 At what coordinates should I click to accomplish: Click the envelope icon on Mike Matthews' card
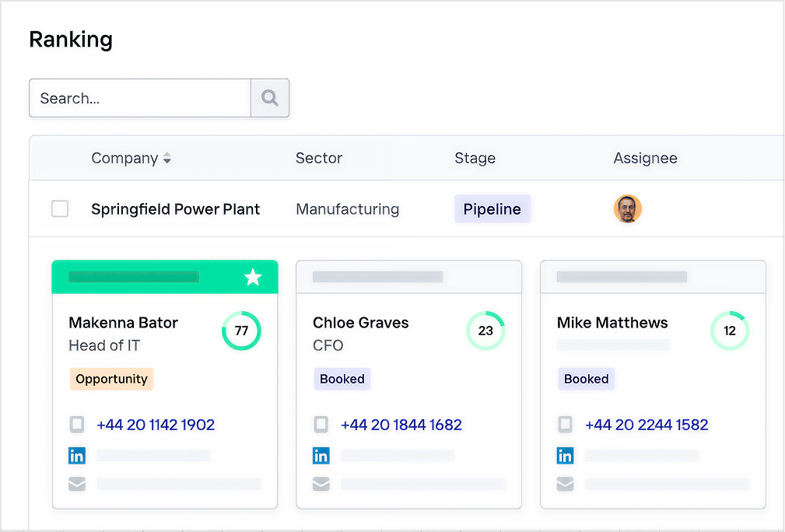point(566,484)
